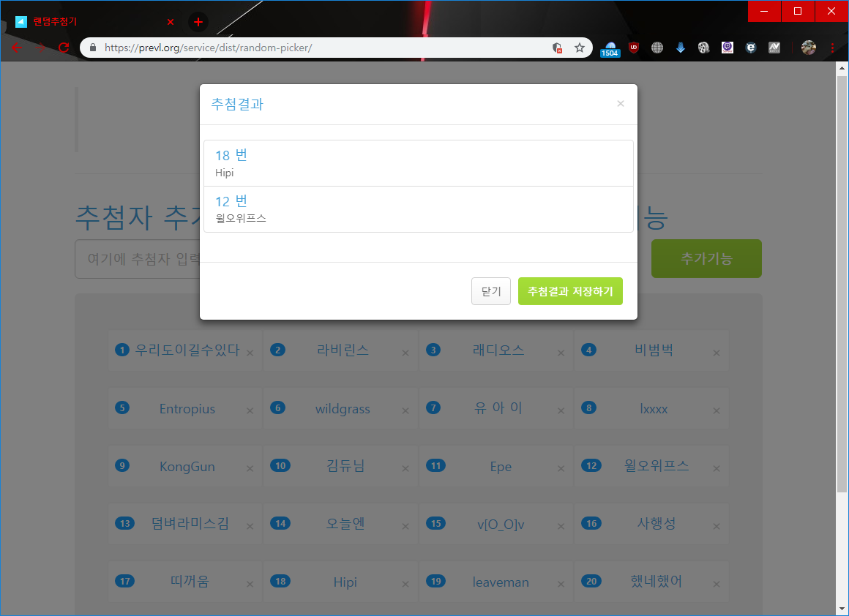Reload the page with the refresh icon

click(x=64, y=48)
